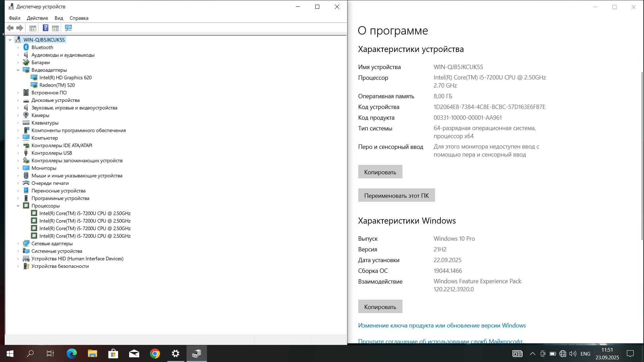Click the Сетевые адаптеры icon

tap(26, 243)
